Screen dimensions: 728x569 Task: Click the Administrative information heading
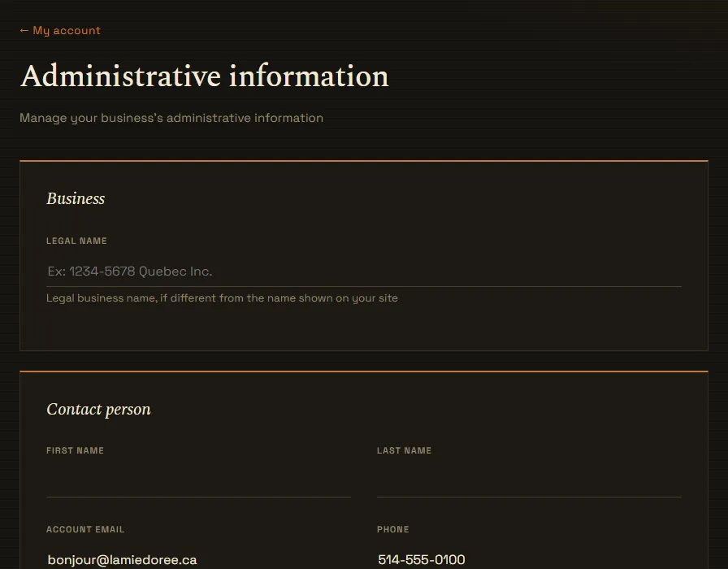point(204,76)
